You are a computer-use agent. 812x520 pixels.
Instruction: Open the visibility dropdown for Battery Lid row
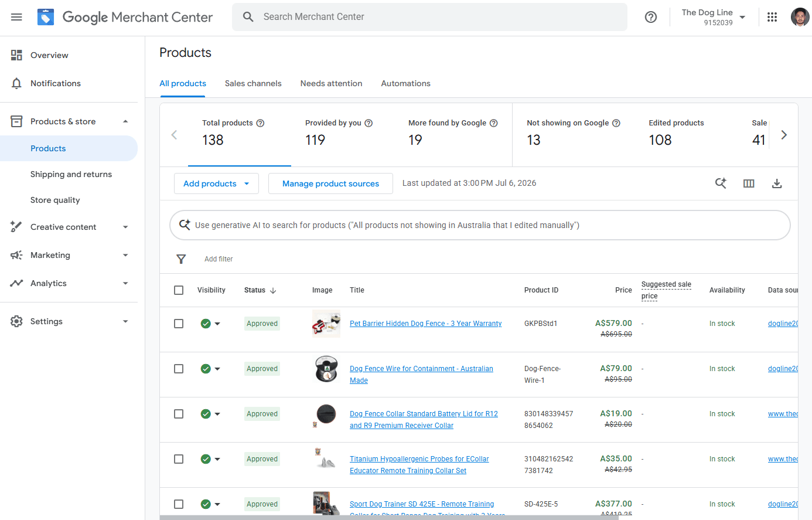217,414
